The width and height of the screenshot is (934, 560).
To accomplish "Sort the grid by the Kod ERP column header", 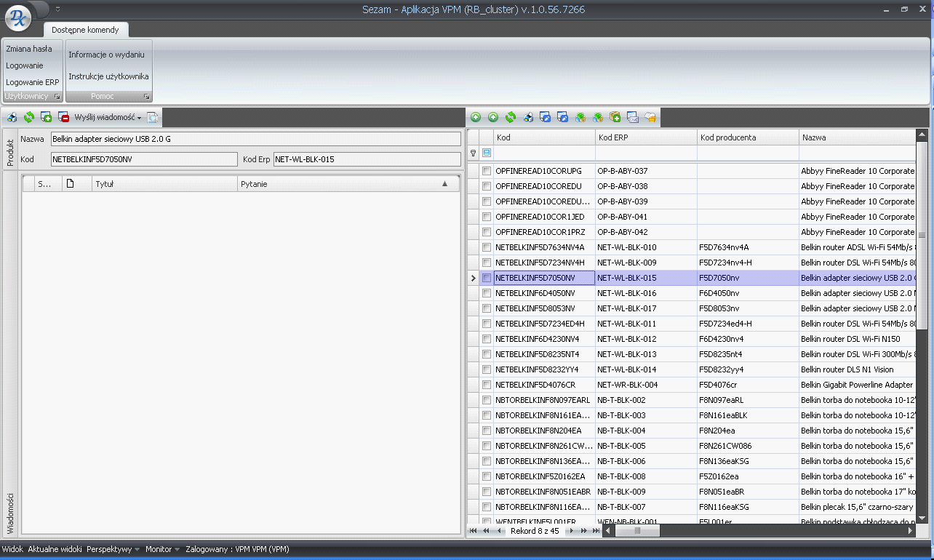I will coord(646,137).
